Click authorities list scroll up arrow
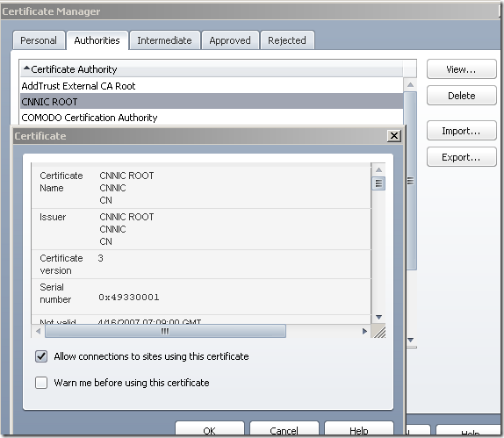This screenshot has height=438, width=504. [x=410, y=85]
